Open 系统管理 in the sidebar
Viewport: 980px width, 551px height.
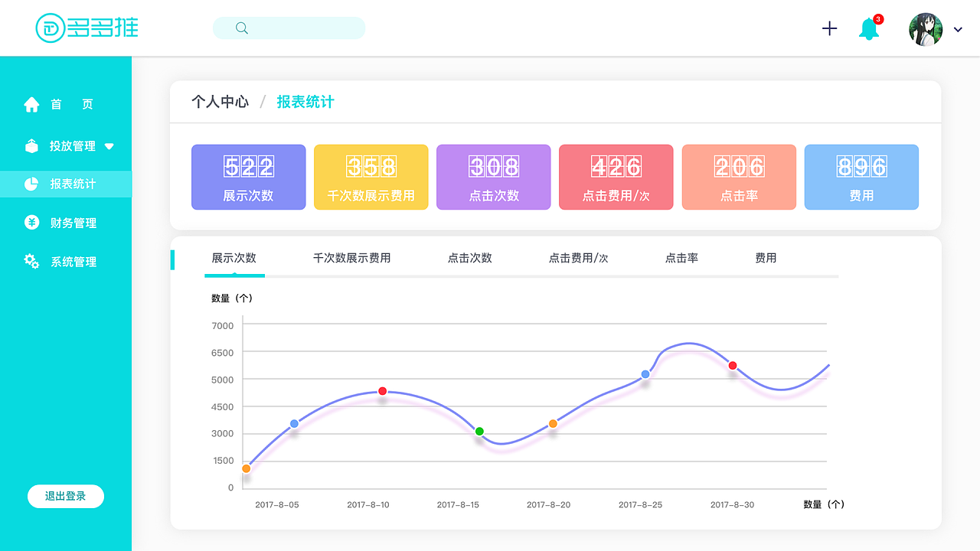(x=73, y=261)
